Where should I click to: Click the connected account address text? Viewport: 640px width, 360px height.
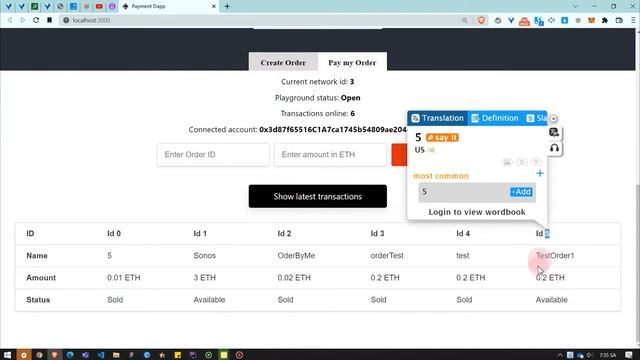pyautogui.click(x=333, y=129)
